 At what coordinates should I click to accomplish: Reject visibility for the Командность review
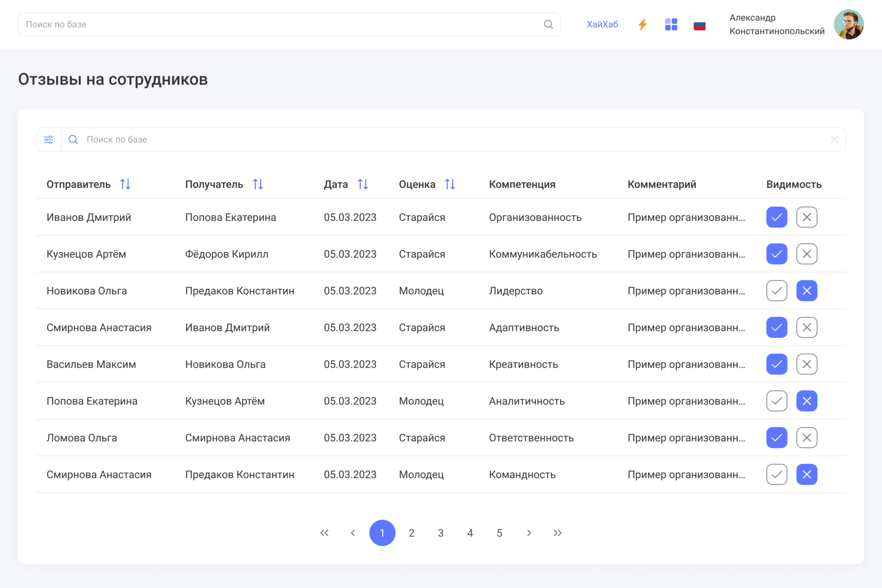(x=807, y=475)
